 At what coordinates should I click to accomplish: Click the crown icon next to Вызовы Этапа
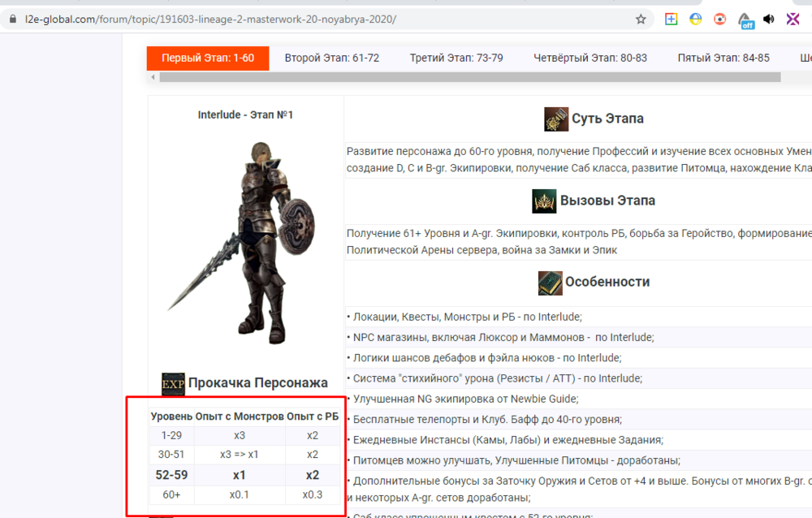(544, 201)
